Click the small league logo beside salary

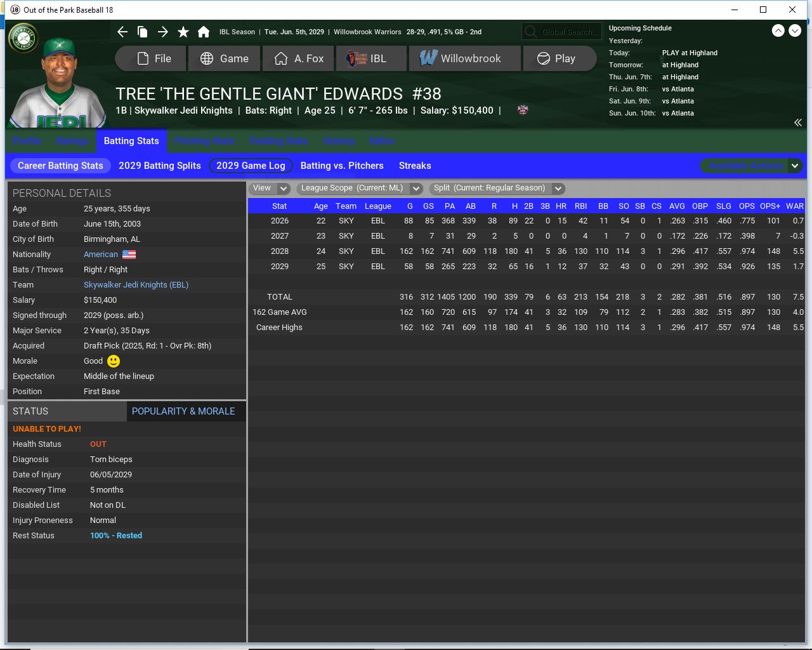click(523, 110)
